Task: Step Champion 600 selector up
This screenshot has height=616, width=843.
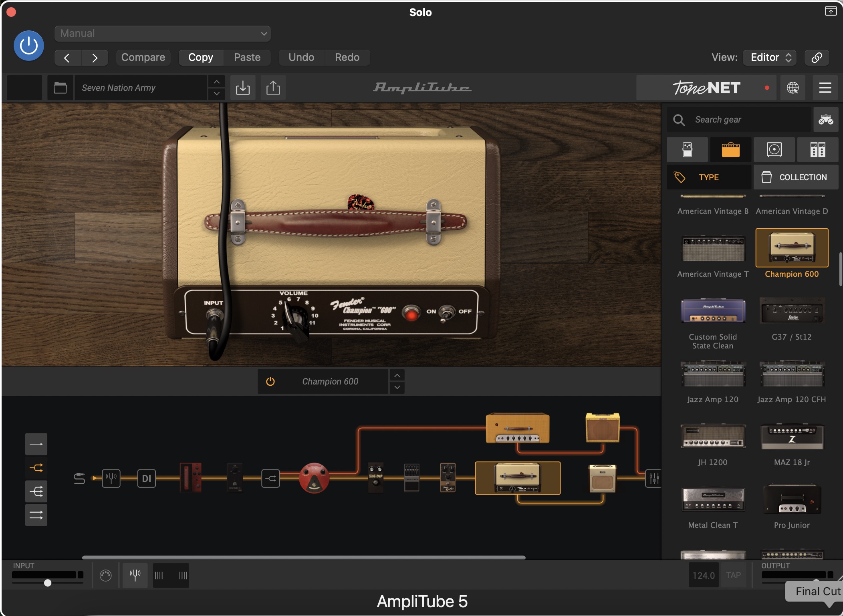Action: pos(397,375)
